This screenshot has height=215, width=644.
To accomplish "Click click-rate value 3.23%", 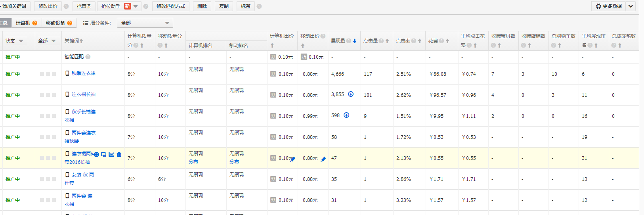I will tap(403, 200).
